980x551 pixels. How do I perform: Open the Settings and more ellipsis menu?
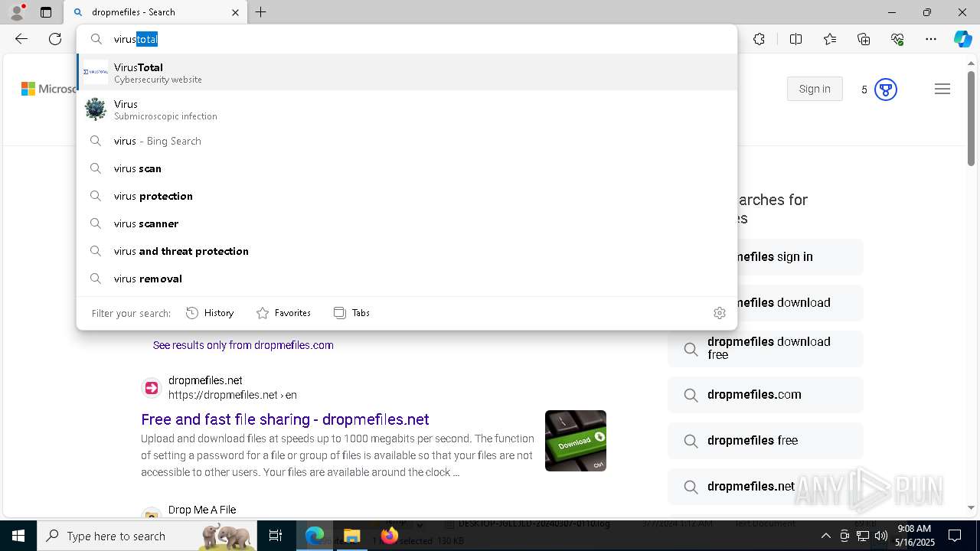pos(931,39)
